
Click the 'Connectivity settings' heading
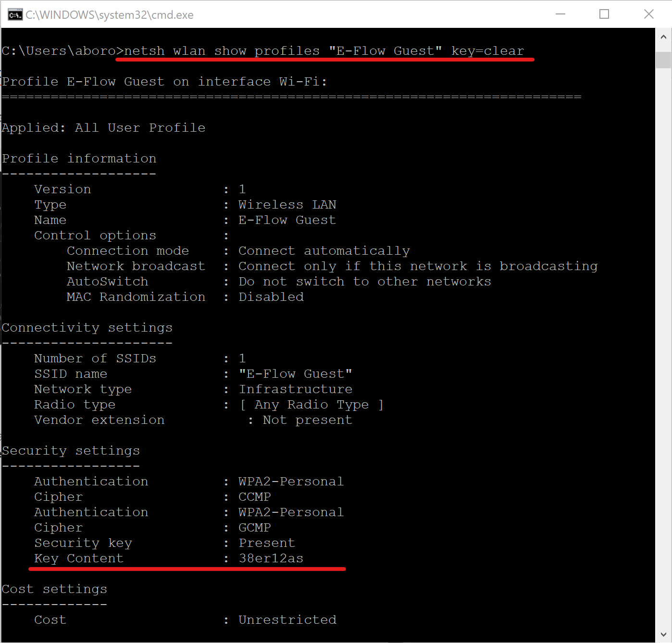tap(87, 328)
